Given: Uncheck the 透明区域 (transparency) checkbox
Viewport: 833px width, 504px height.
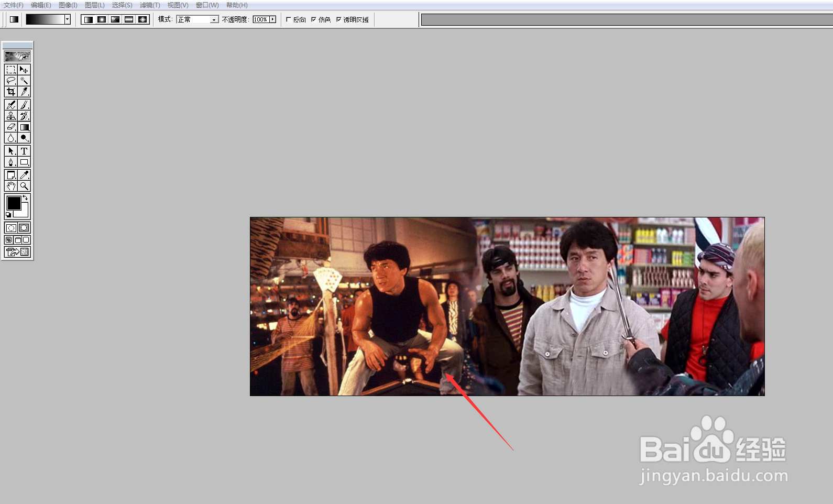Looking at the screenshot, I should tap(338, 19).
